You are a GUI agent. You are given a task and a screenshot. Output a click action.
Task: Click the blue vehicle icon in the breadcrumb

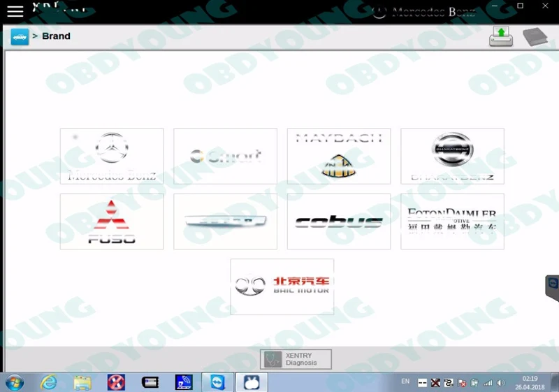[20, 37]
